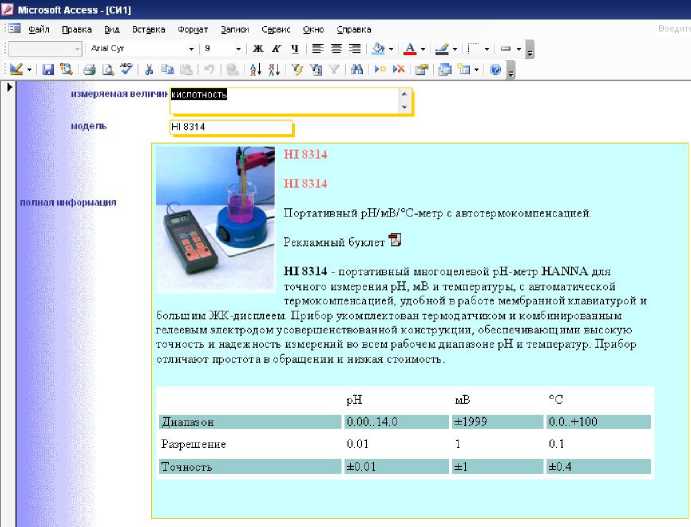Open Help with the question mark icon
The height and width of the screenshot is (527, 691).
click(x=495, y=70)
